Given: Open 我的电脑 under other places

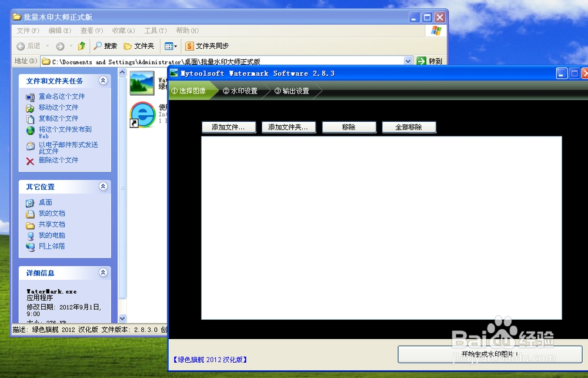Looking at the screenshot, I should pyautogui.click(x=52, y=235).
